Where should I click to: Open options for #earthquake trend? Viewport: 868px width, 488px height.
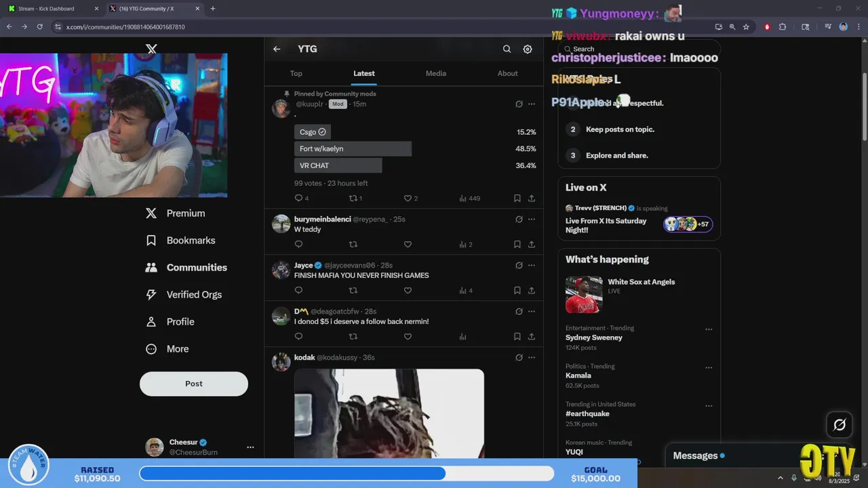tap(709, 406)
